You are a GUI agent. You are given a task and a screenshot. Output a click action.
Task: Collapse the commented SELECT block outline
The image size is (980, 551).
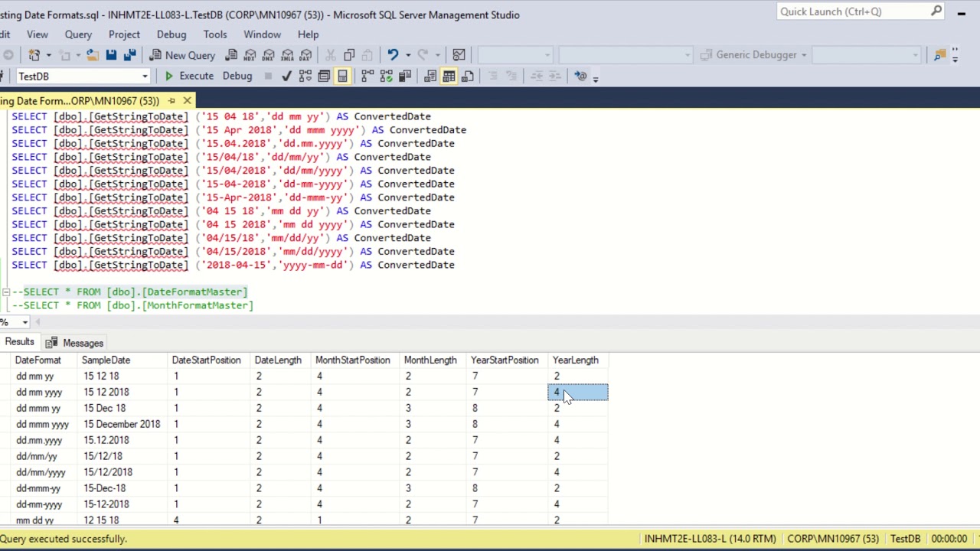[5, 292]
